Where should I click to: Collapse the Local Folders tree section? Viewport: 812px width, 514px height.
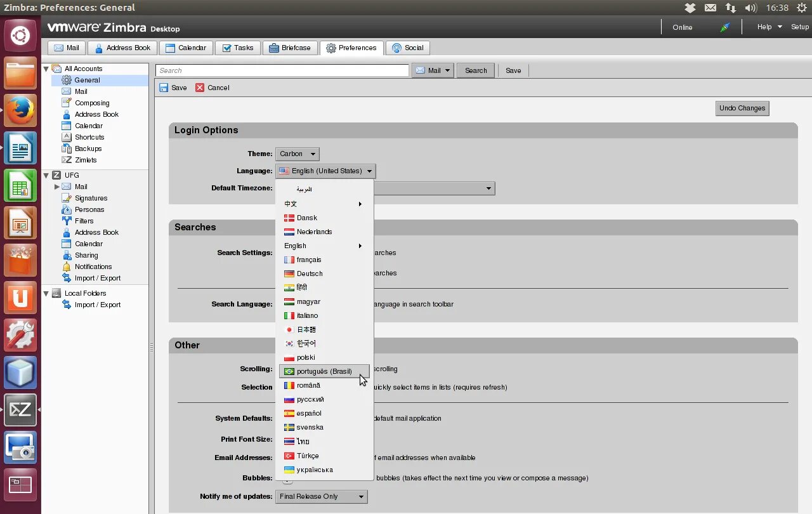pyautogui.click(x=46, y=293)
